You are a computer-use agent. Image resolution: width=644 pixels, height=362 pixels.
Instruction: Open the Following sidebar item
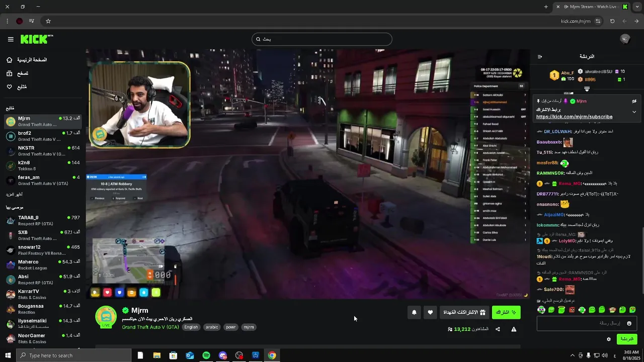(17, 87)
